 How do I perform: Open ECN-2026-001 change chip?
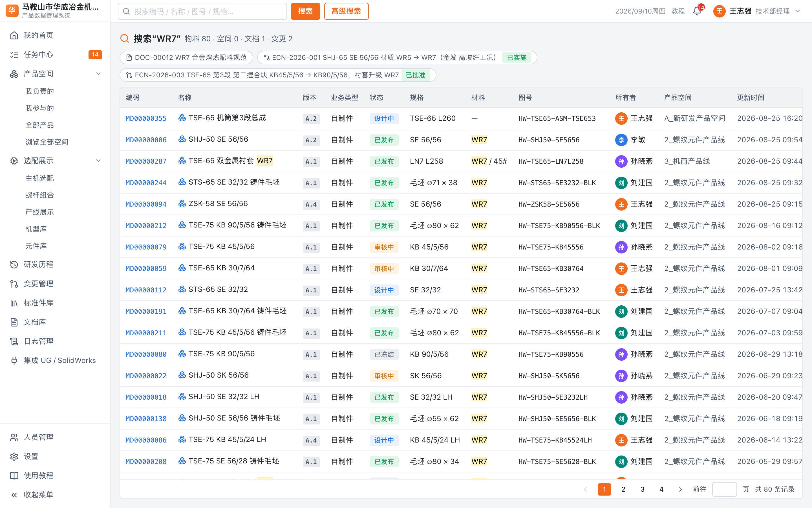click(x=397, y=58)
